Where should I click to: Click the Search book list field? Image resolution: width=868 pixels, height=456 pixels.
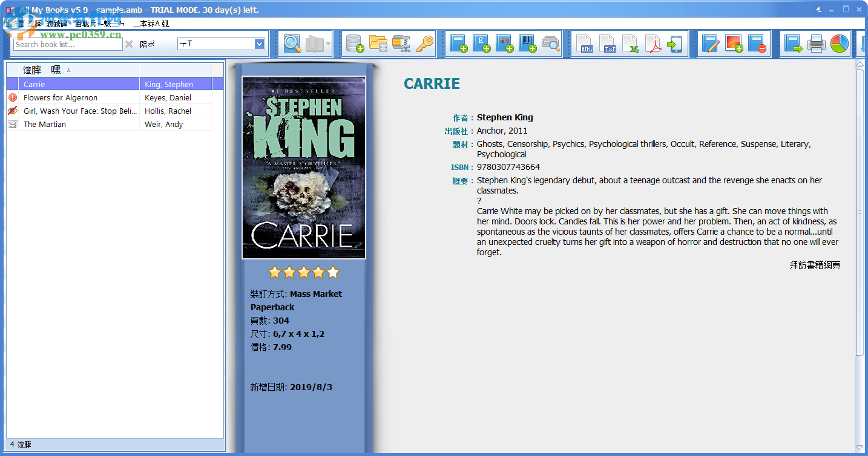point(68,44)
